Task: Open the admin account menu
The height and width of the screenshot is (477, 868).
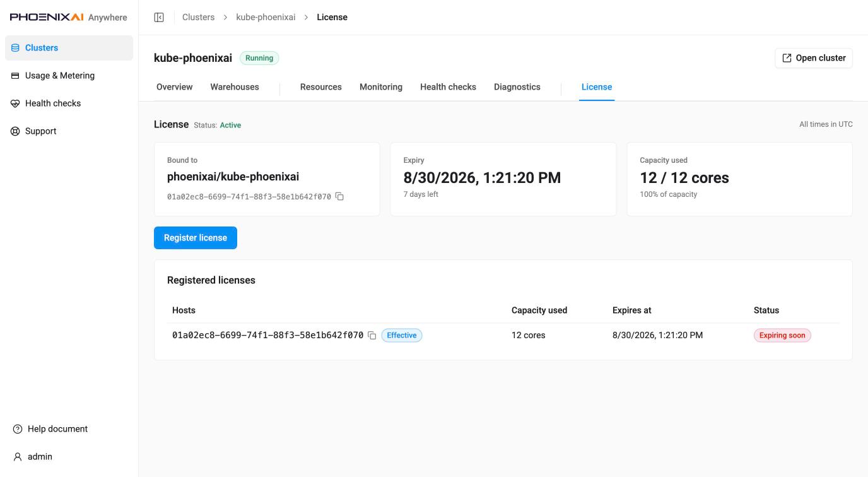Action: [x=33, y=457]
